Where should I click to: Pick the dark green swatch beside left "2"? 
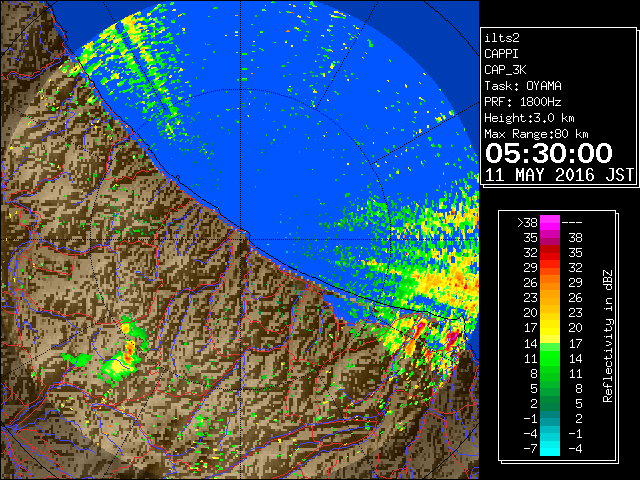click(x=550, y=403)
